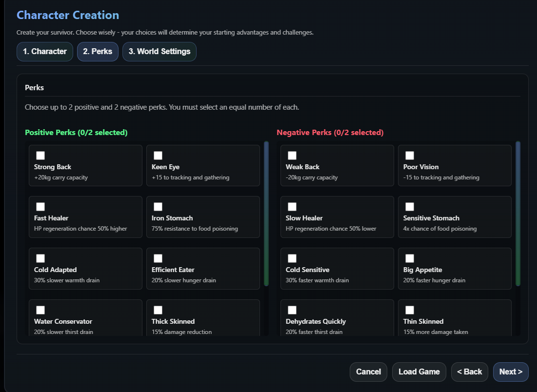Tick the Cold Sensitive checkbox
The height and width of the screenshot is (392, 537).
point(292,258)
